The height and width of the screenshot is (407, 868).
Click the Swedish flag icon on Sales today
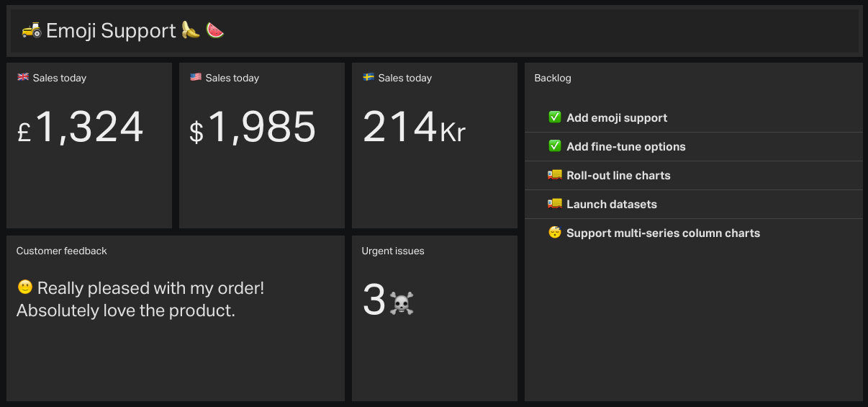point(369,77)
